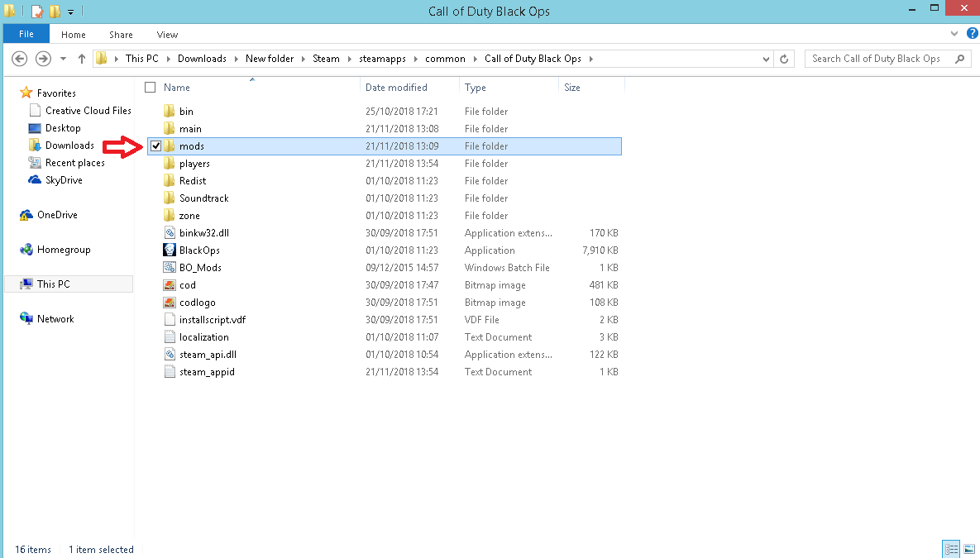Open OneDrive in the navigation pane
This screenshot has width=980, height=558.
57,215
